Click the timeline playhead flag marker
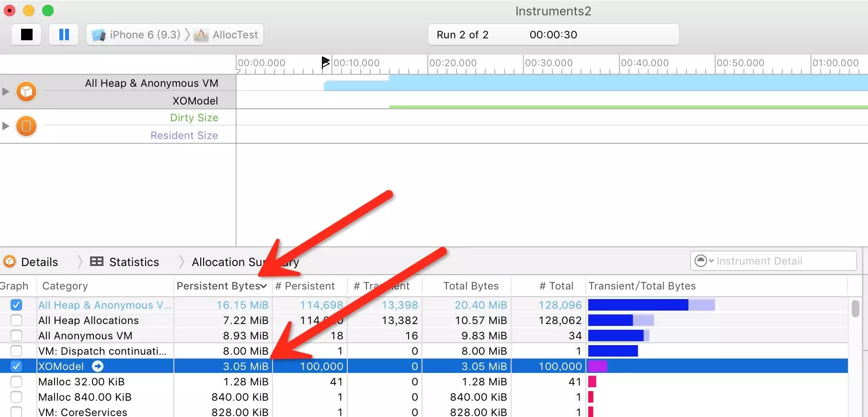This screenshot has height=417, width=868. click(x=325, y=62)
